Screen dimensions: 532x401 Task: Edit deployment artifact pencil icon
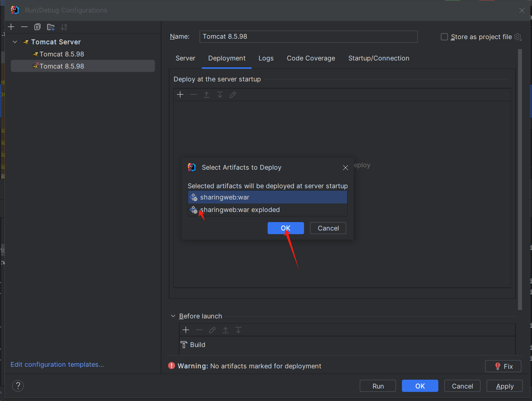click(233, 94)
